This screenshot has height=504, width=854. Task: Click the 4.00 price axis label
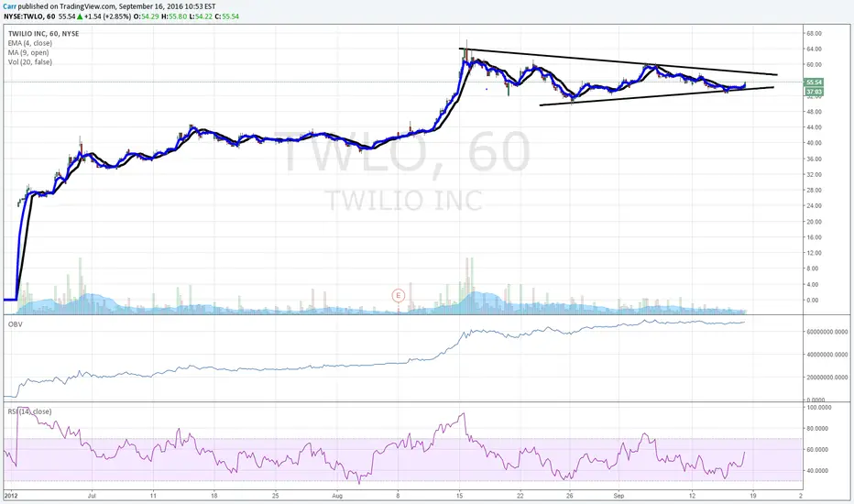812,284
